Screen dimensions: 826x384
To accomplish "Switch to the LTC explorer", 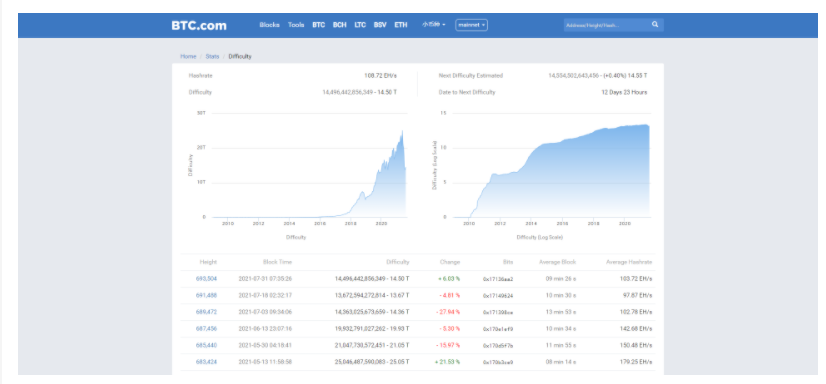I will [x=360, y=25].
